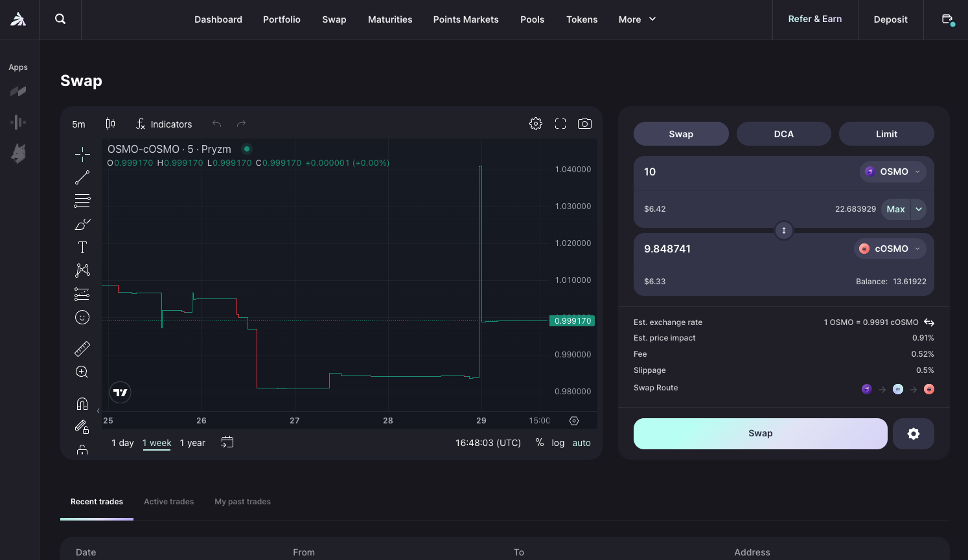Toggle auto scale on chart
Screen dimensions: 968x560
(x=581, y=443)
